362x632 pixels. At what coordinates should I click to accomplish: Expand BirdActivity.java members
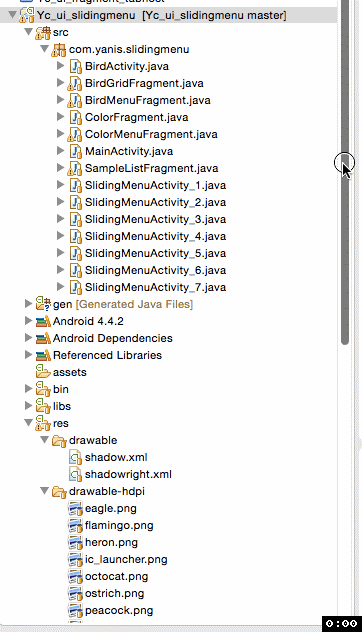[x=60, y=66]
